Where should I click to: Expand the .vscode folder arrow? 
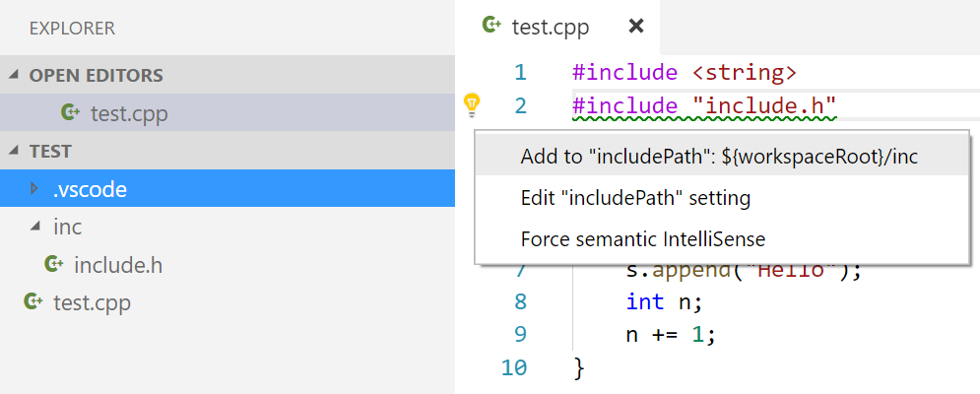[x=35, y=189]
